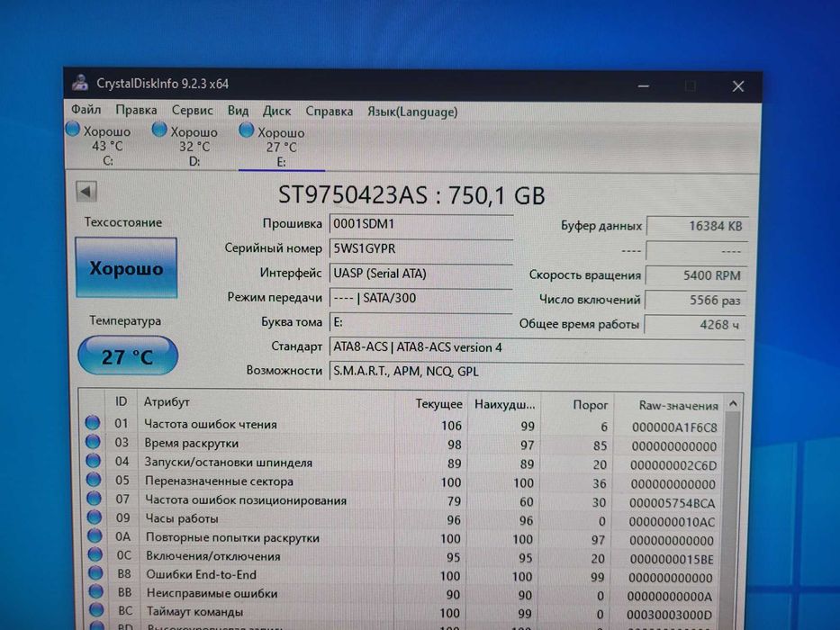Open the Сервис menu
This screenshot has width=840, height=630.
coord(193,111)
